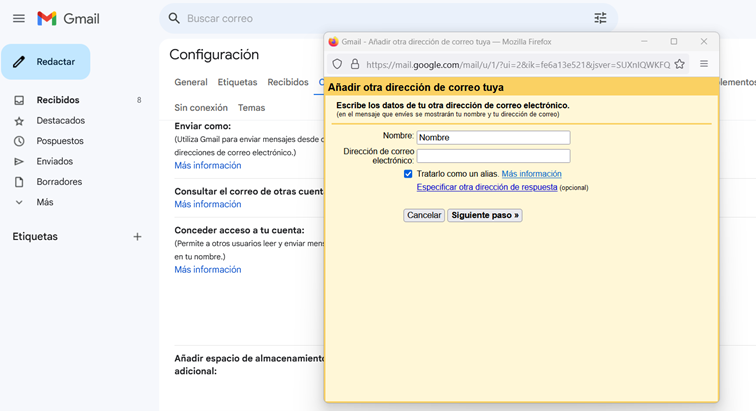Open the Firefox application menu
This screenshot has height=411, width=756.
[704, 64]
